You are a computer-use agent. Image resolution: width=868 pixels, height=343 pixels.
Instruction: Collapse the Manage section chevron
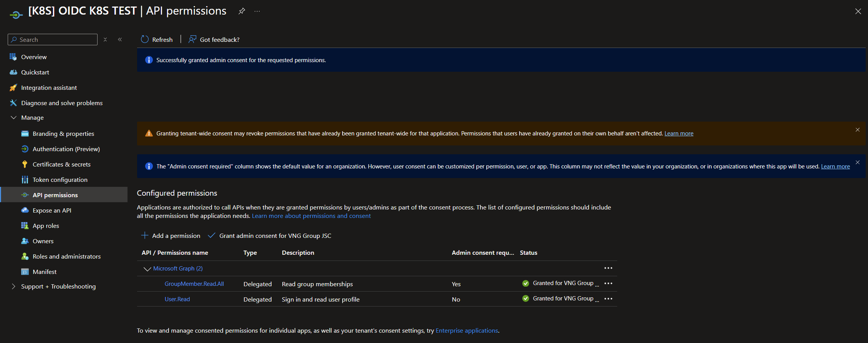[x=14, y=117]
